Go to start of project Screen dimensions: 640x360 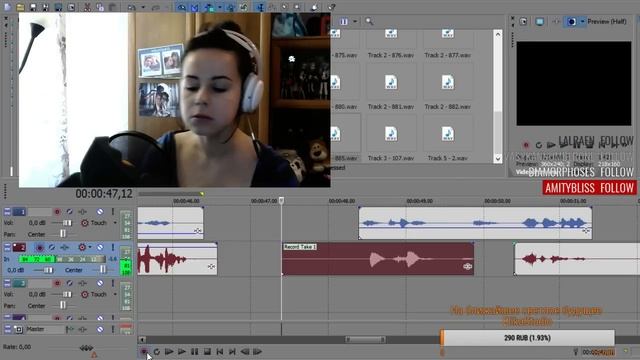tap(220, 351)
